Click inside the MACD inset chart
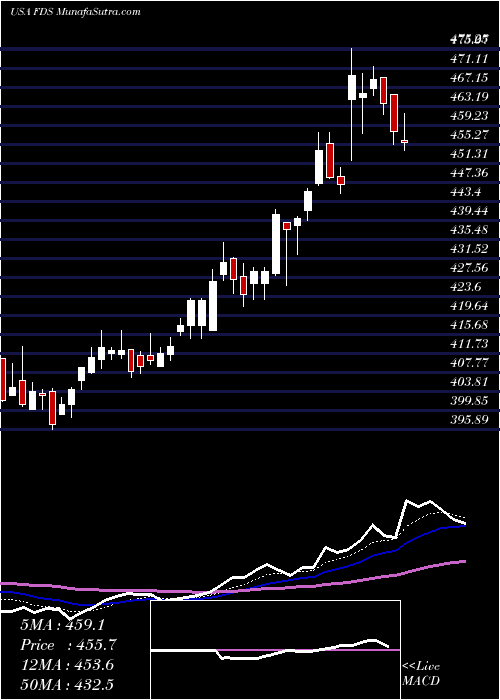The image size is (500, 700). click(x=275, y=650)
